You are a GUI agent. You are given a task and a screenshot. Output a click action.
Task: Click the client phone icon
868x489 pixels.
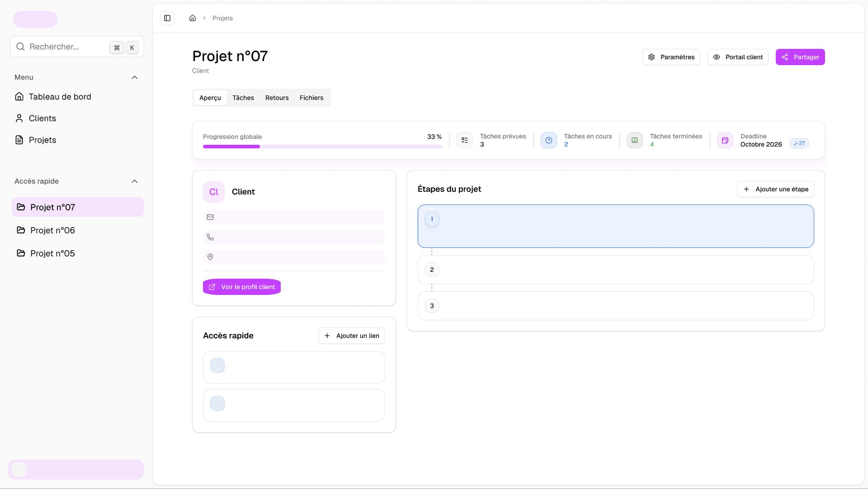click(x=210, y=237)
